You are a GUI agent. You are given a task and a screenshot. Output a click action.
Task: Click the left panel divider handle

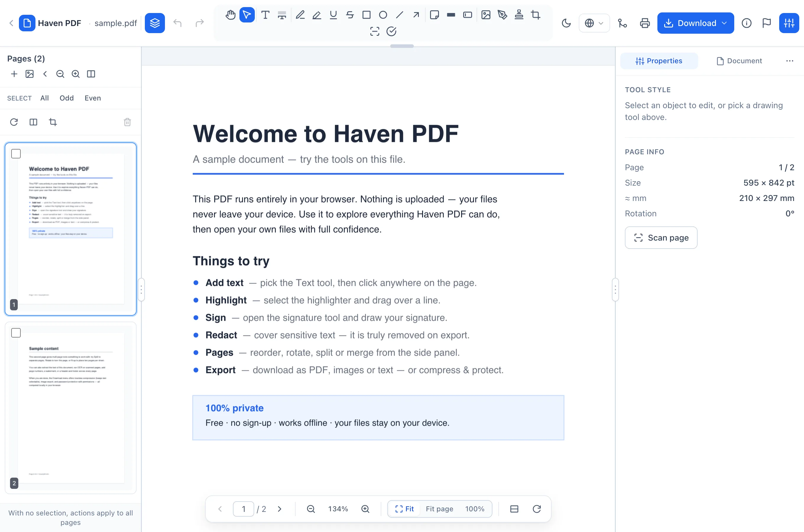click(x=141, y=290)
